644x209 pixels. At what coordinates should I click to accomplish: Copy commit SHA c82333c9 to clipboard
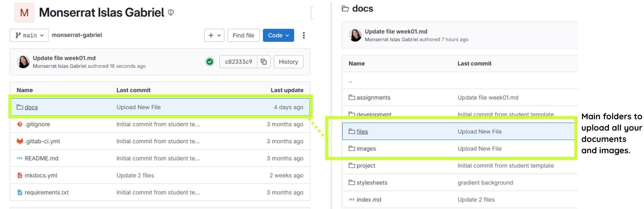(x=264, y=62)
